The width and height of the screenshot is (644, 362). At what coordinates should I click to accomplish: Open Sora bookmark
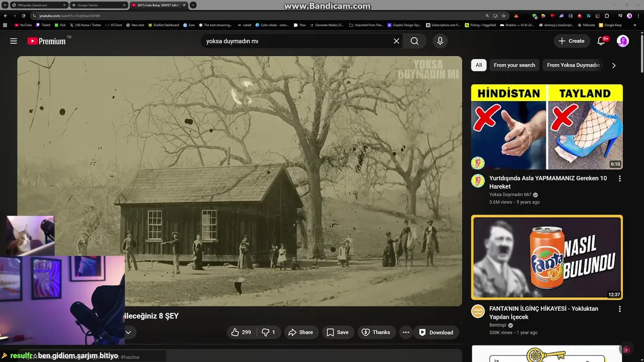point(189,25)
